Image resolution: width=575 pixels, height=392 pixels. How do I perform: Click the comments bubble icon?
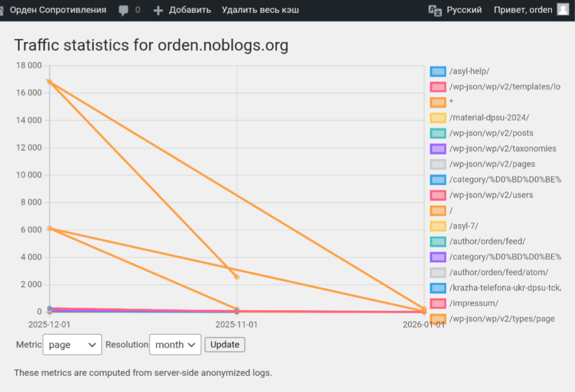pos(124,10)
